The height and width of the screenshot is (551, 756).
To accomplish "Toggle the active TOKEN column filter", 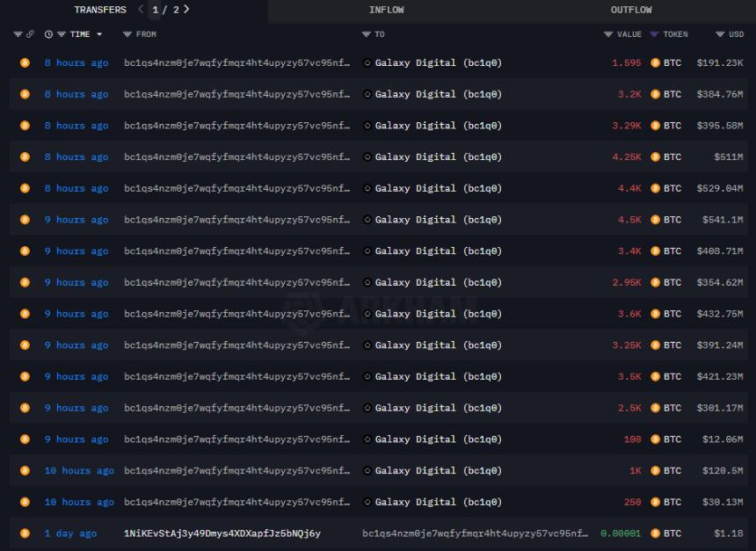I will pyautogui.click(x=652, y=35).
